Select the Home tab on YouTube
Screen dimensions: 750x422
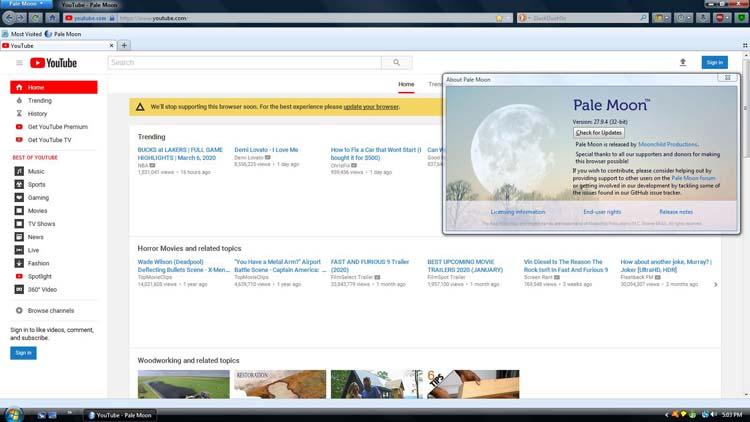point(406,84)
